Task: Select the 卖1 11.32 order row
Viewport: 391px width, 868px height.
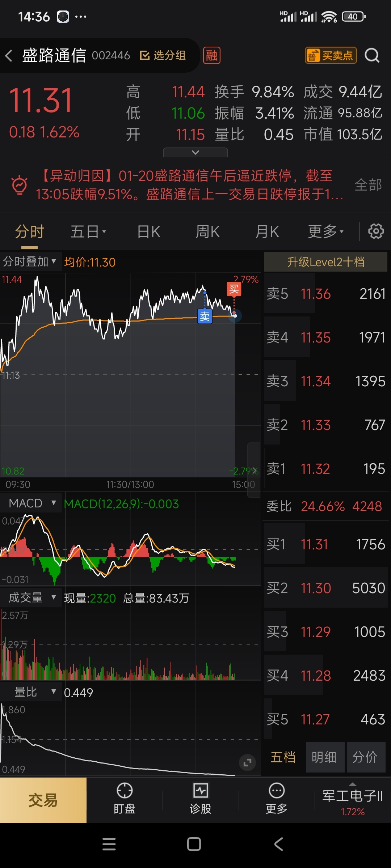Action: click(x=325, y=469)
